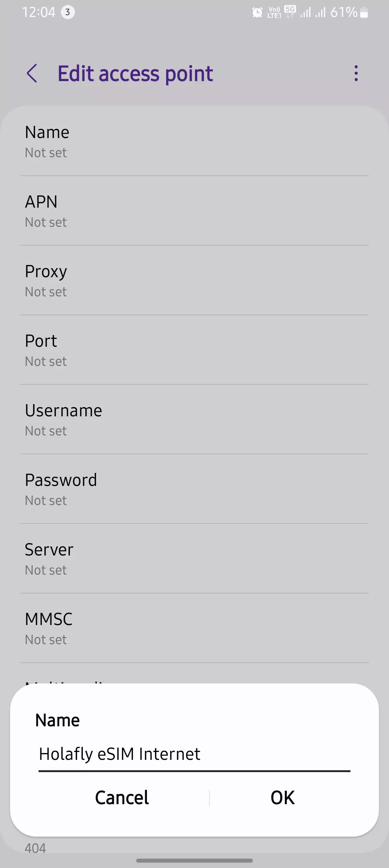Tap the notification count badge showing 3
Screen dimensions: 389x868
[67, 12]
